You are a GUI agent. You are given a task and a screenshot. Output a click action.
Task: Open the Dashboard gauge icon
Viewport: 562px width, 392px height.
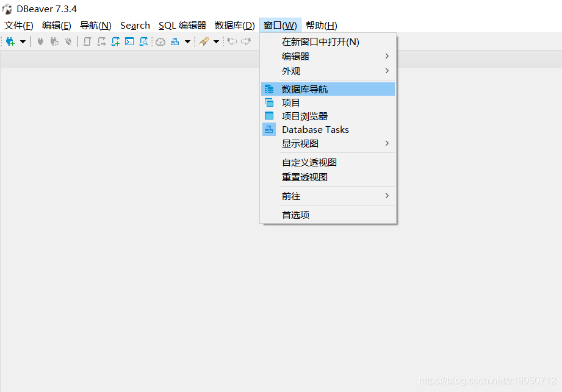(160, 42)
